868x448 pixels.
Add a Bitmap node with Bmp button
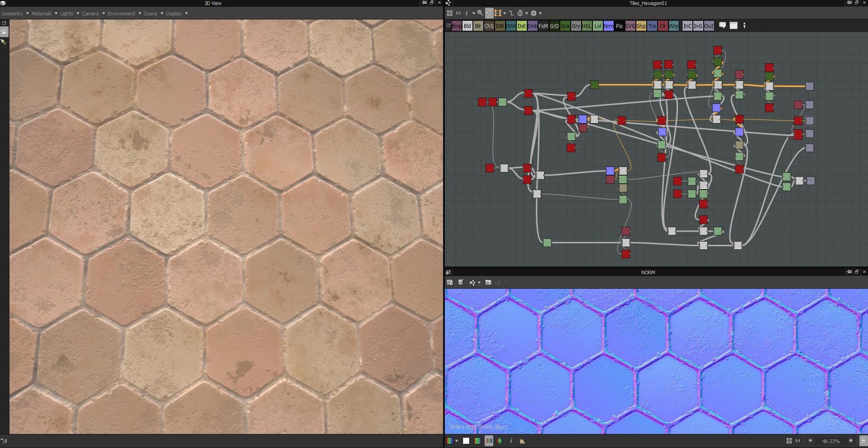coord(457,26)
